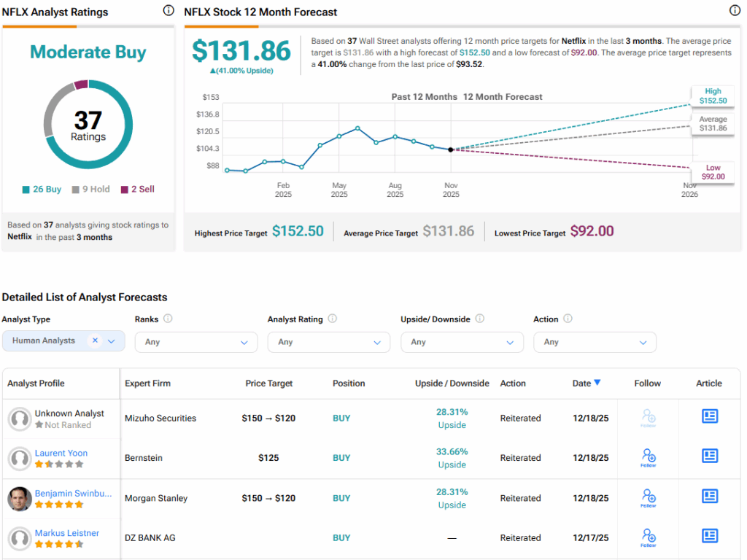Click Benjamin Swinburne's profile photo

(19, 499)
